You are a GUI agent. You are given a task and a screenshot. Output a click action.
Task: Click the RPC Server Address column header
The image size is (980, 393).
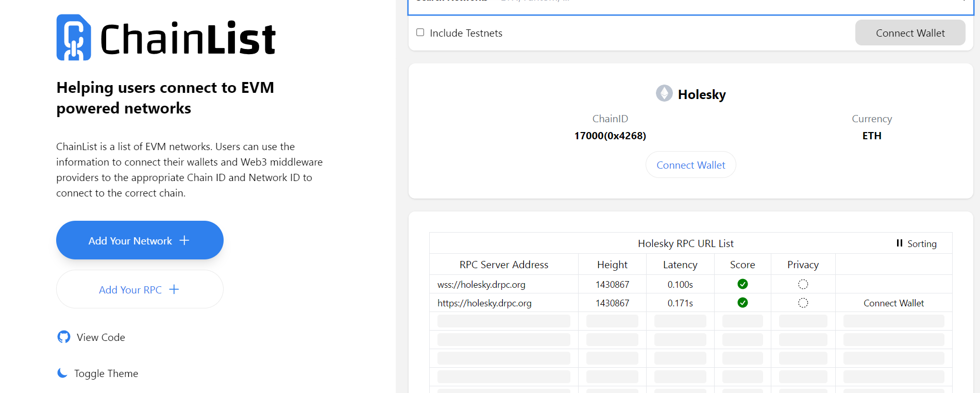coord(504,265)
